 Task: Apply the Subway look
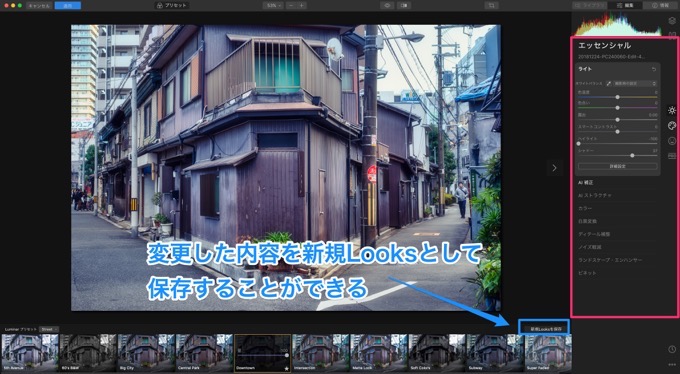coord(495,353)
